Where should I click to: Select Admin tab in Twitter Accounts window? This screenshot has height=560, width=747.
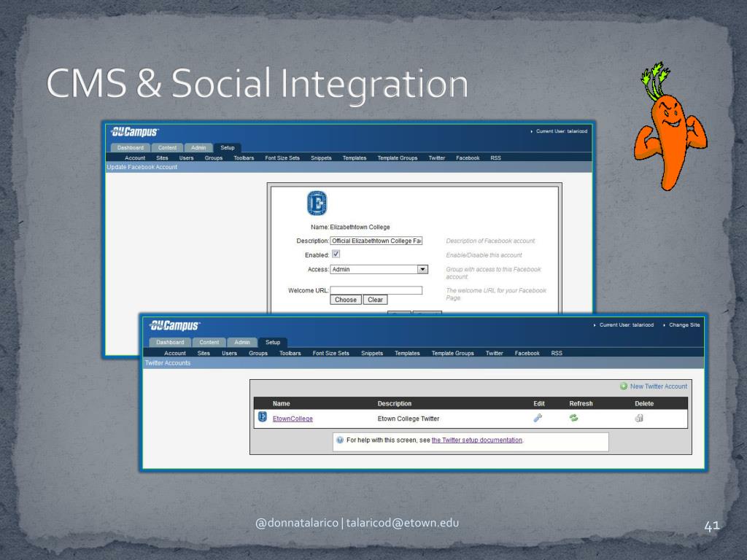(242, 343)
